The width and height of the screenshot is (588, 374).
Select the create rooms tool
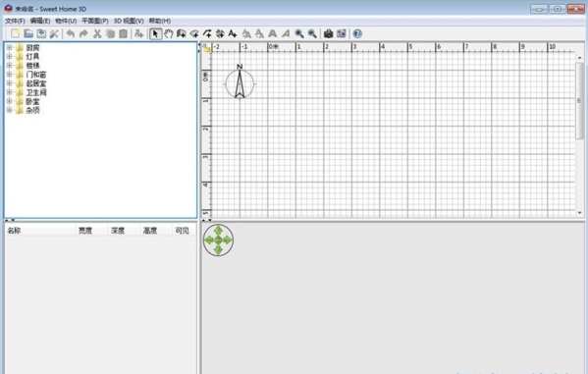click(194, 33)
